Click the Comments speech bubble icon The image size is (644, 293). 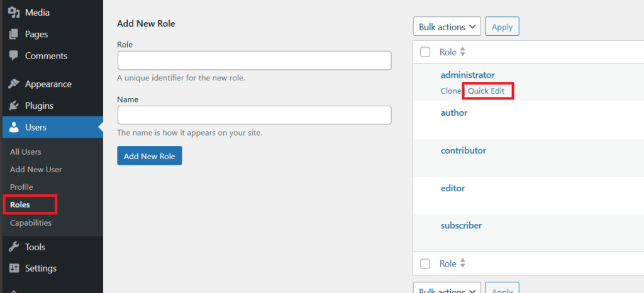(14, 56)
